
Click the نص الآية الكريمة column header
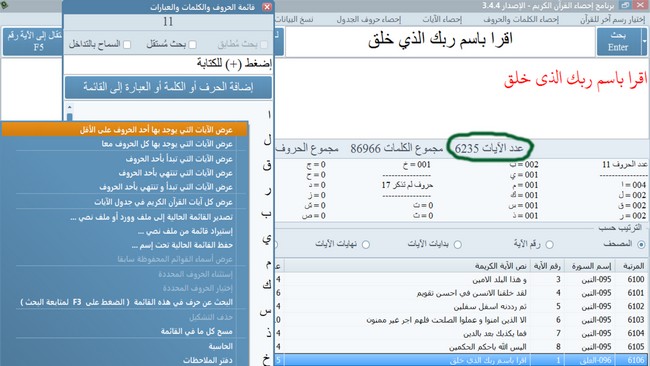[407, 266]
